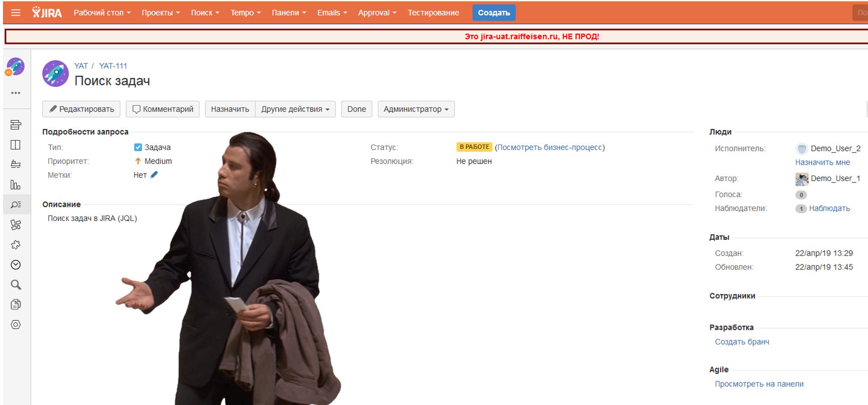Screen dimensions: 868x405
Task: Open the YAT project avatar in the sidebar
Action: pyautogui.click(x=15, y=67)
